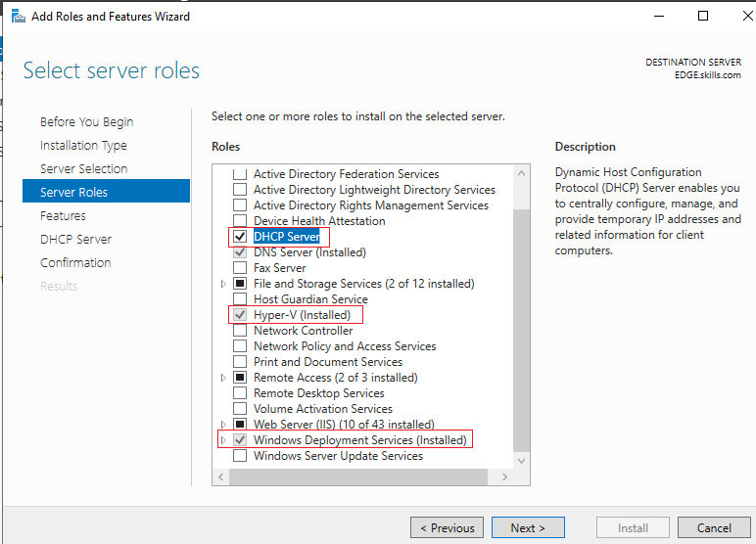
Task: Minimize the wizard window
Action: 659,16
